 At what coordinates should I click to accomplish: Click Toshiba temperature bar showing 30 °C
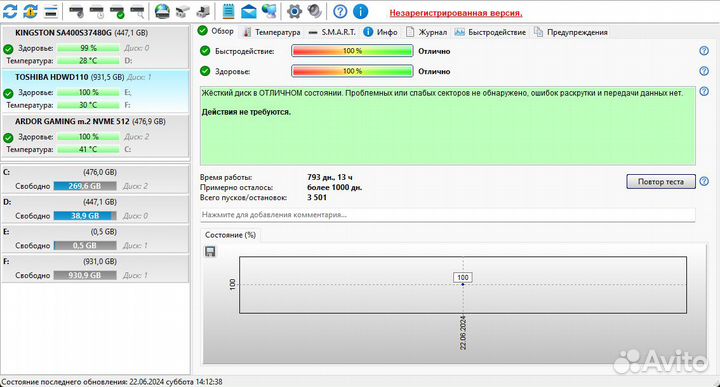point(88,105)
